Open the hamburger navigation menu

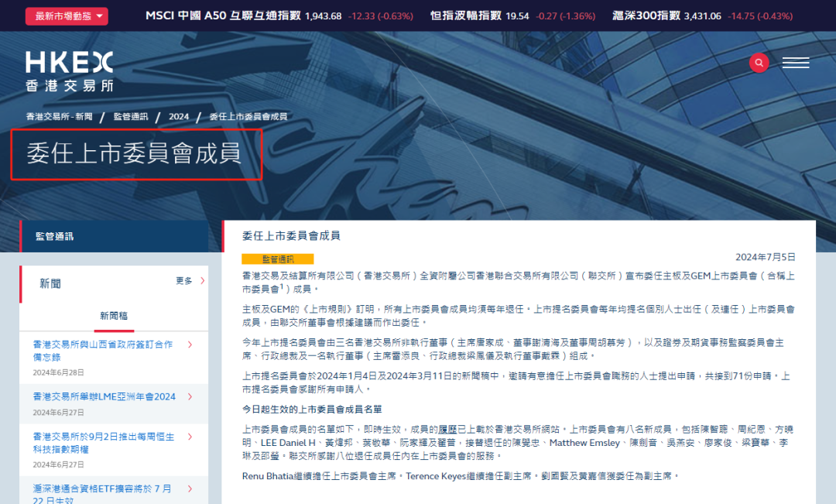pyautogui.click(x=796, y=63)
